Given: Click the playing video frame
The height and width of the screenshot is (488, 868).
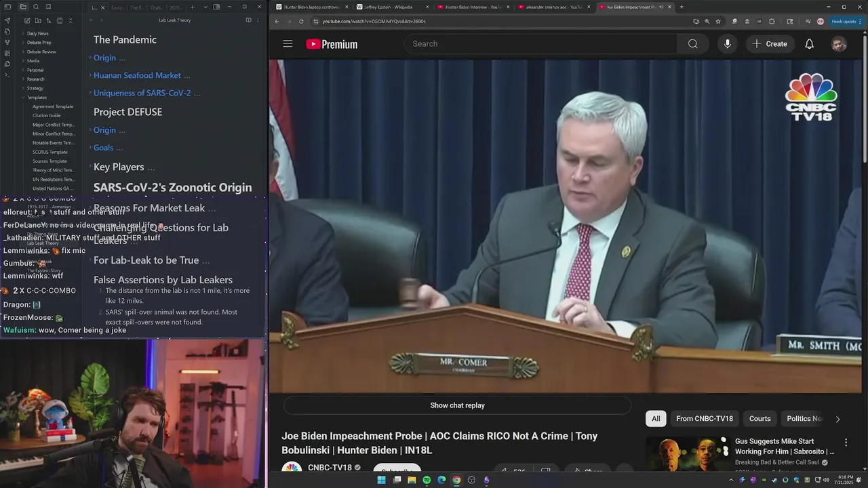Looking at the screenshot, I should click(566, 226).
